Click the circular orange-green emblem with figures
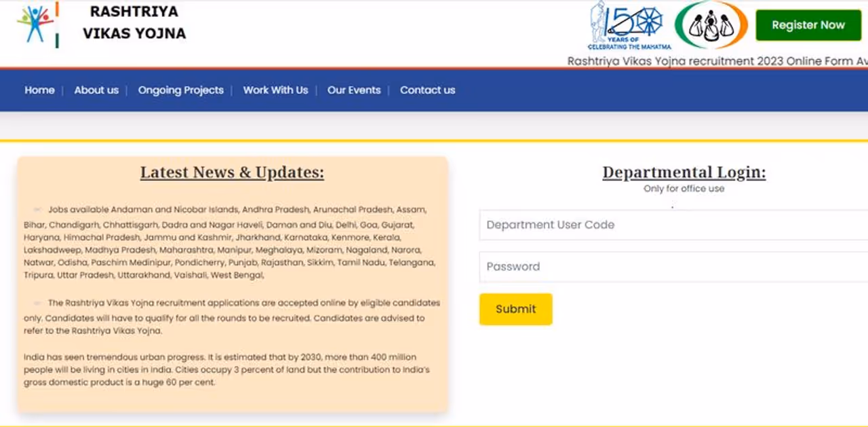 pyautogui.click(x=711, y=25)
